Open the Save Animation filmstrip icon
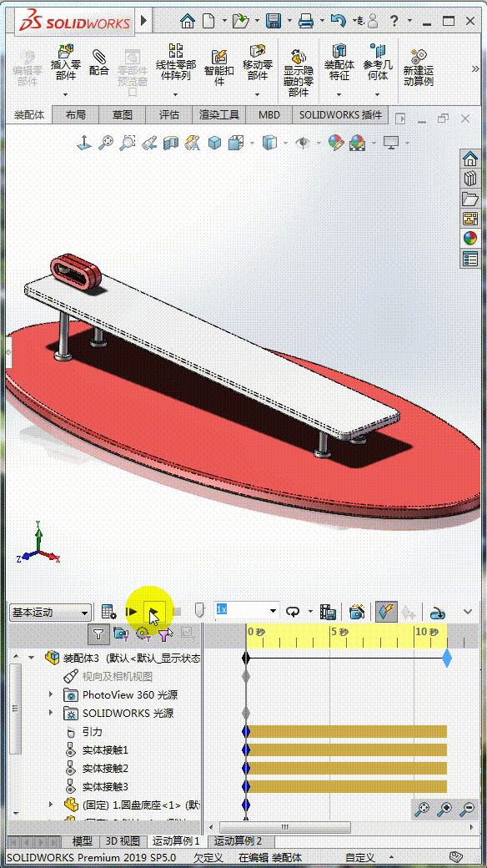The width and height of the screenshot is (487, 868). pos(329,612)
